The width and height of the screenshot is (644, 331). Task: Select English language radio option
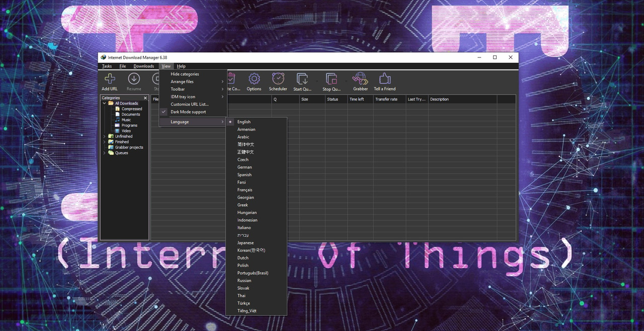click(230, 122)
